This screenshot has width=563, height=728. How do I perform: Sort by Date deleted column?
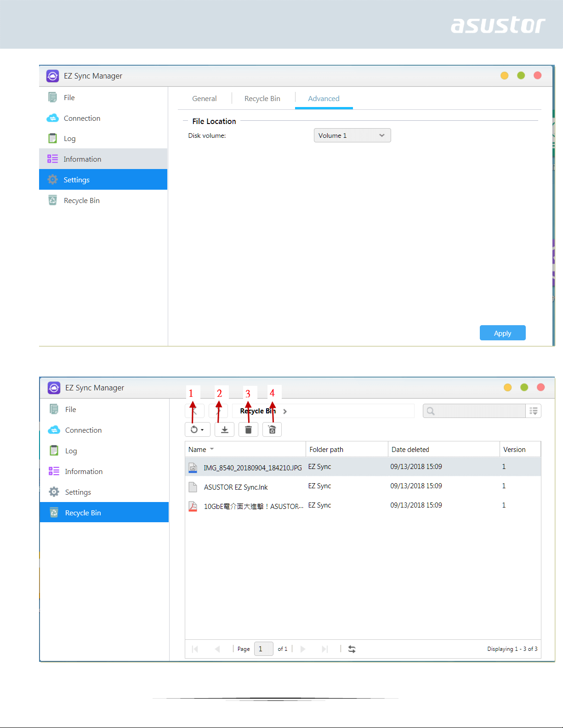pos(444,449)
